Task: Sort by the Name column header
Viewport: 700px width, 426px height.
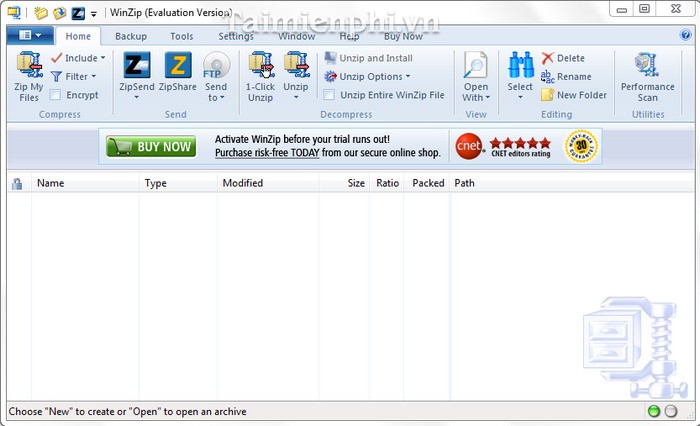Action: click(85, 183)
